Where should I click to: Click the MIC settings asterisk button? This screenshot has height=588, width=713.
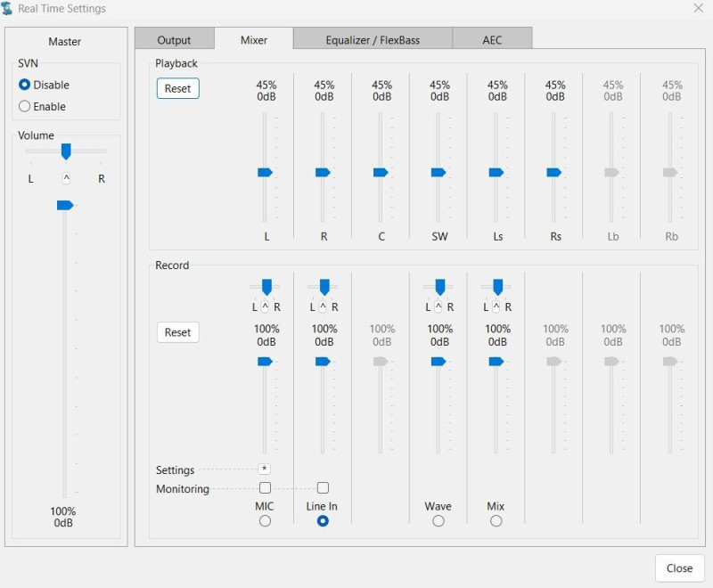coord(265,470)
